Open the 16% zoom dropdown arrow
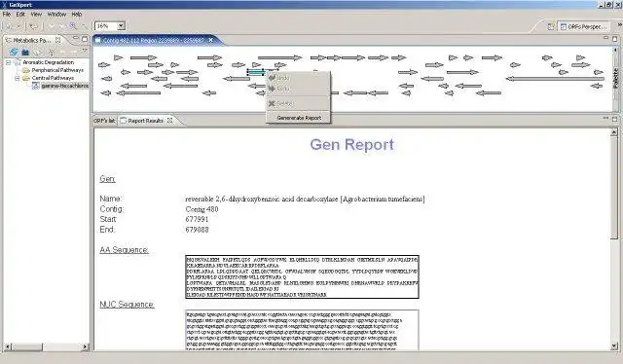Viewport: 623px width, 364px height. pos(121,26)
